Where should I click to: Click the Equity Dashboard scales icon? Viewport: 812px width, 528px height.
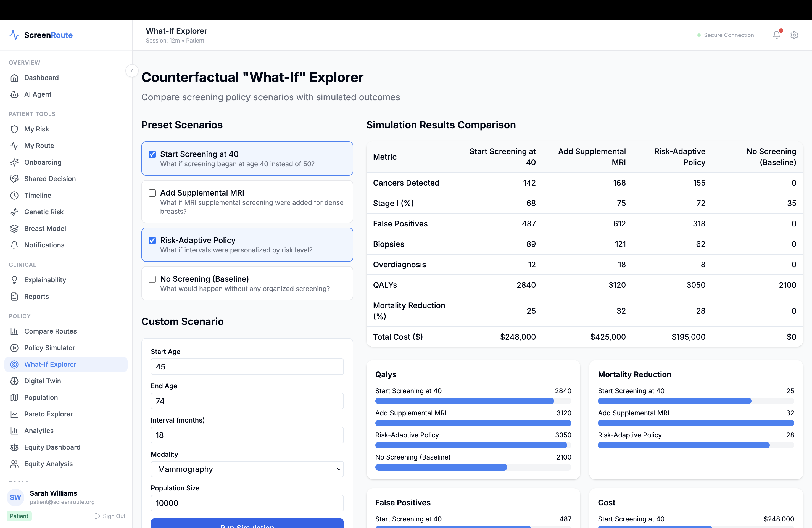click(x=14, y=447)
